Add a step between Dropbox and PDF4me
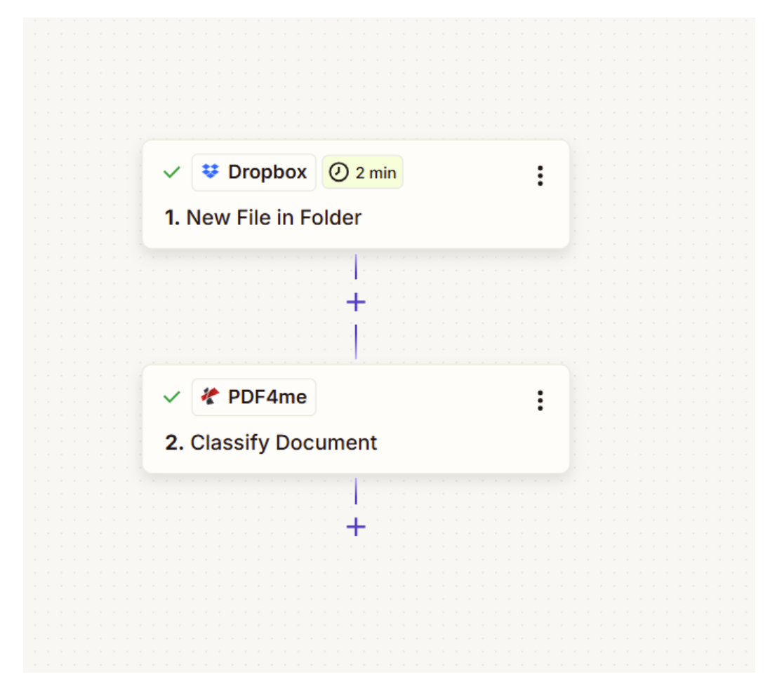777x700 pixels. tap(356, 302)
